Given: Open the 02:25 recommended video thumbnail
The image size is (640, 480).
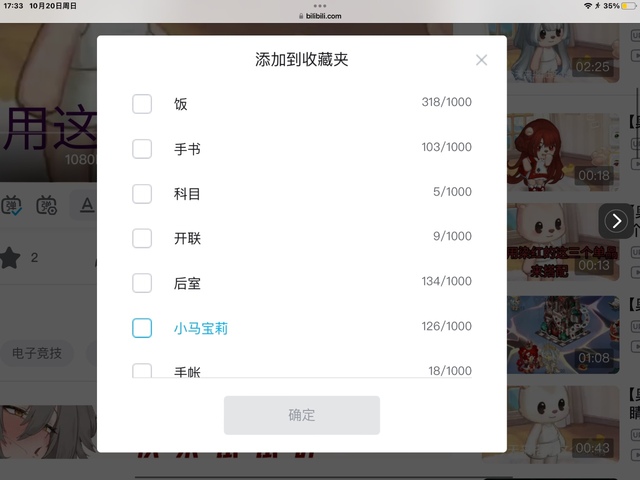Looking at the screenshot, I should pyautogui.click(x=563, y=53).
